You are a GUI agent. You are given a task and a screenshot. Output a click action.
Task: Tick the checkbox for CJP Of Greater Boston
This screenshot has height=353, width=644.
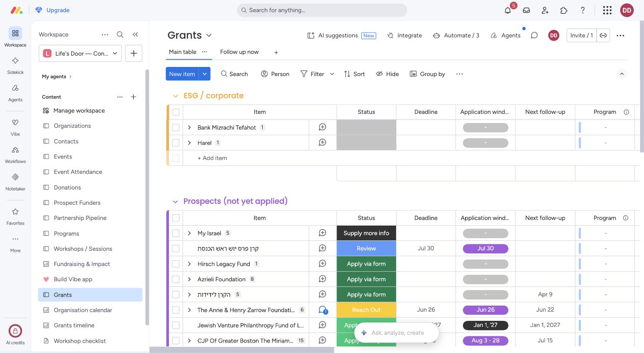click(176, 340)
